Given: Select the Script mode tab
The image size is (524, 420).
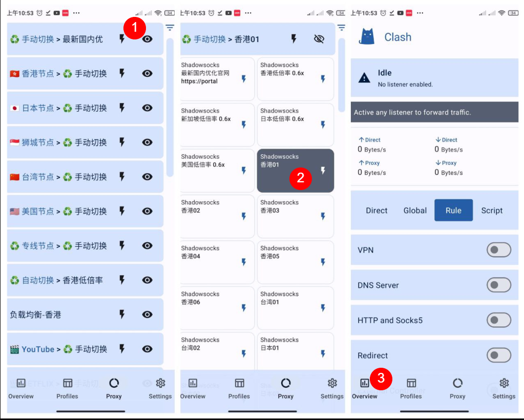Looking at the screenshot, I should (492, 211).
